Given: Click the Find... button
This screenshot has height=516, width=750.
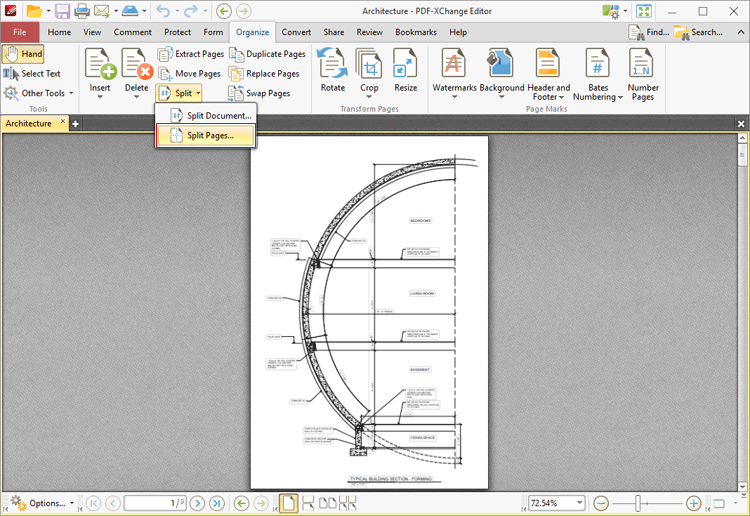Looking at the screenshot, I should click(x=649, y=32).
